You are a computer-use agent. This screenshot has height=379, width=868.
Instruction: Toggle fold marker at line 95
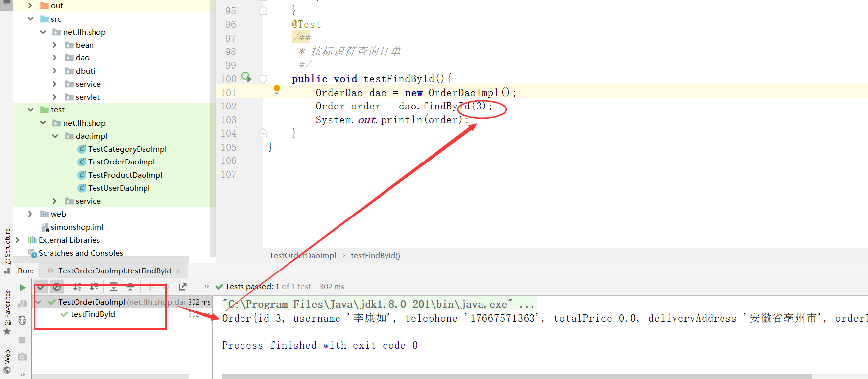point(263,10)
